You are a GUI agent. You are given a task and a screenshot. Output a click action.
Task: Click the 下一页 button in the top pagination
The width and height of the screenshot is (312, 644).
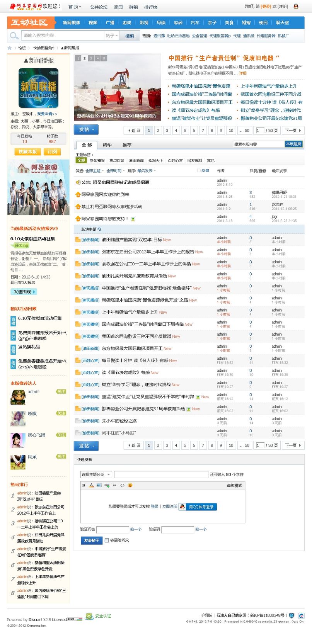pos(293,131)
